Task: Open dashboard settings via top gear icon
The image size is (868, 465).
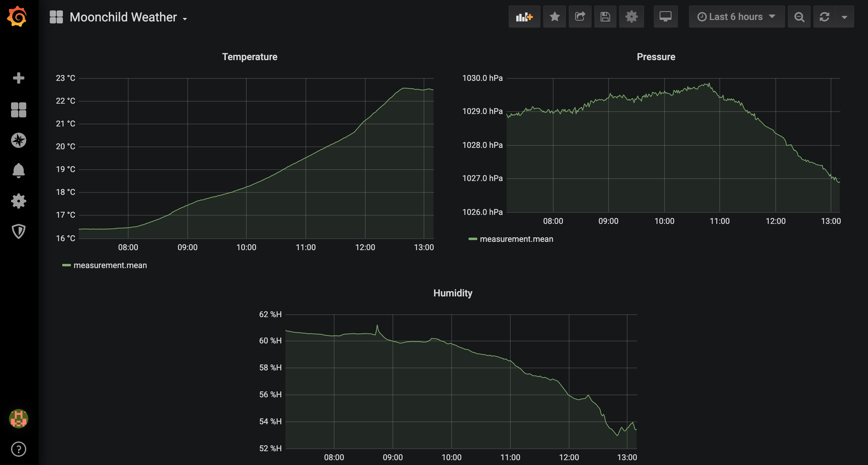Action: pos(631,17)
